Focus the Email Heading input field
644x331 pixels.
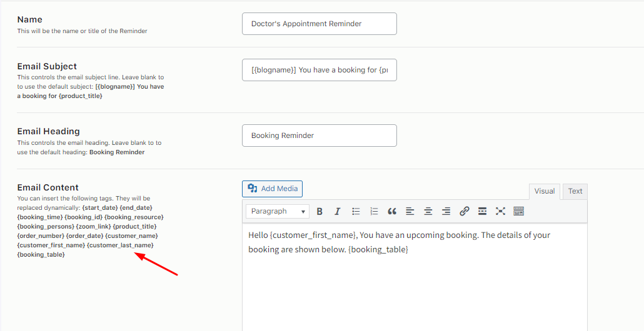(x=319, y=136)
